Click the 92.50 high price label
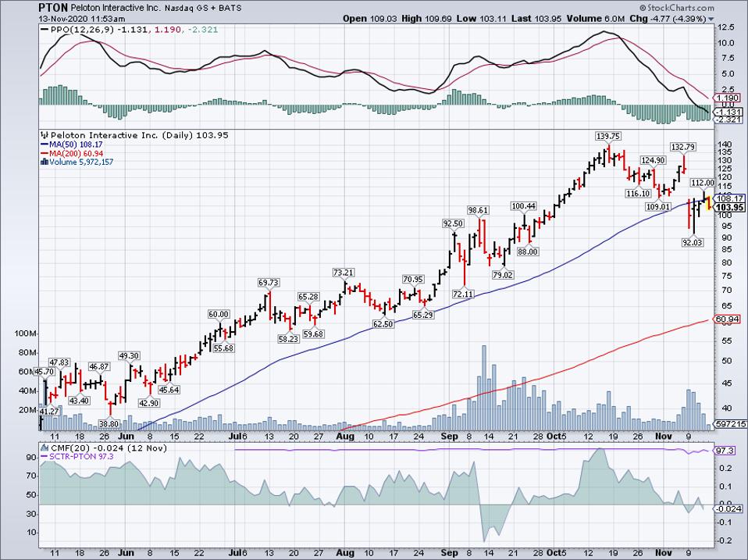This screenshot has width=748, height=560. click(x=453, y=223)
